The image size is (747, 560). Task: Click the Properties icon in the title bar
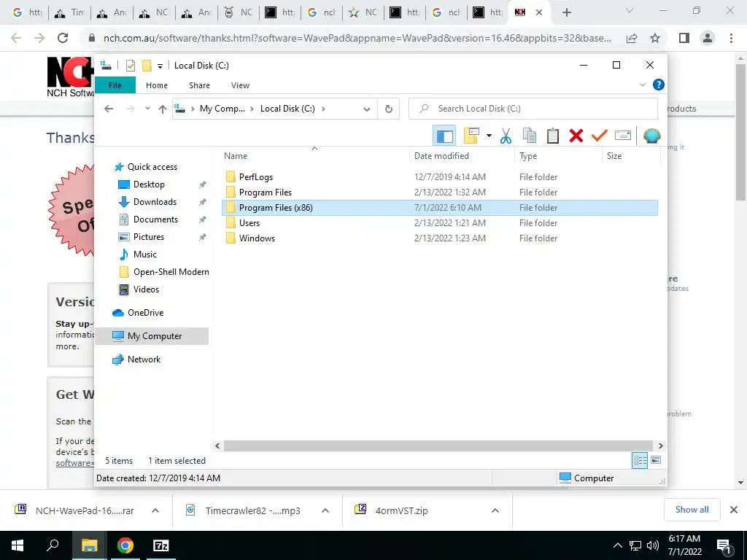130,66
